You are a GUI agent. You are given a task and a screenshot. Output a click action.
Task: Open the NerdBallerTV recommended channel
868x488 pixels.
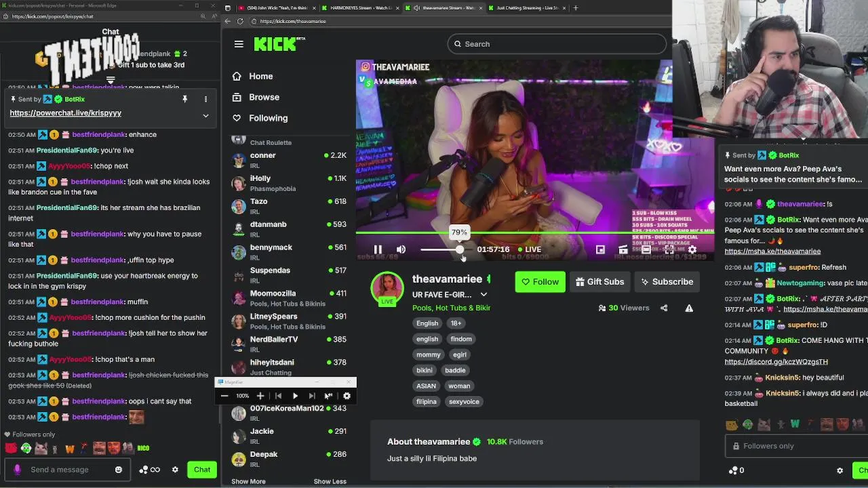[289, 344]
